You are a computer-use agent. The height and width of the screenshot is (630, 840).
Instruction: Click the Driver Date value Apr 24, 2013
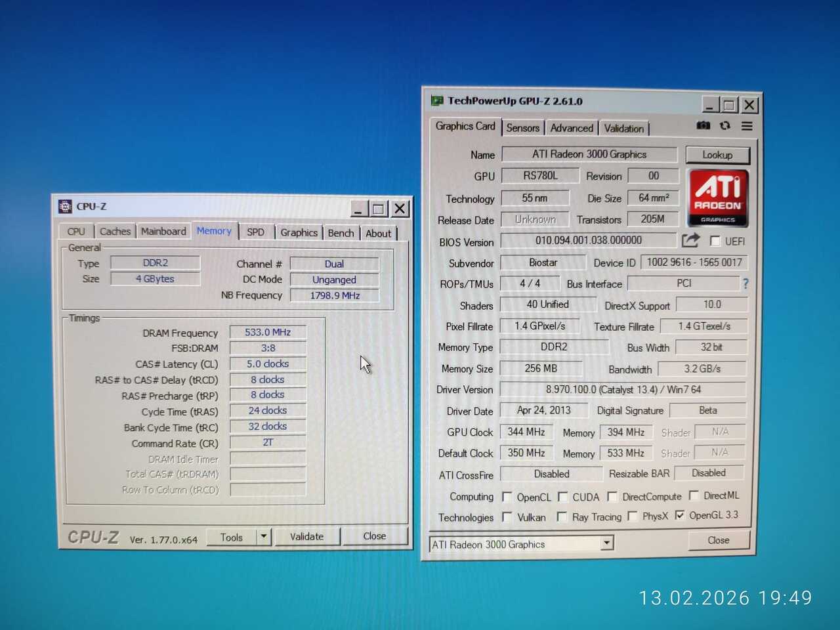pos(543,411)
